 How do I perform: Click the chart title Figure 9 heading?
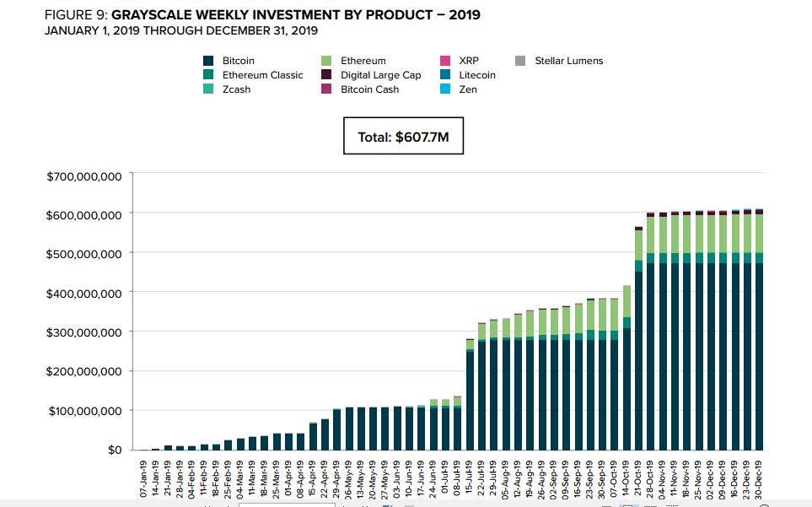[x=263, y=15]
